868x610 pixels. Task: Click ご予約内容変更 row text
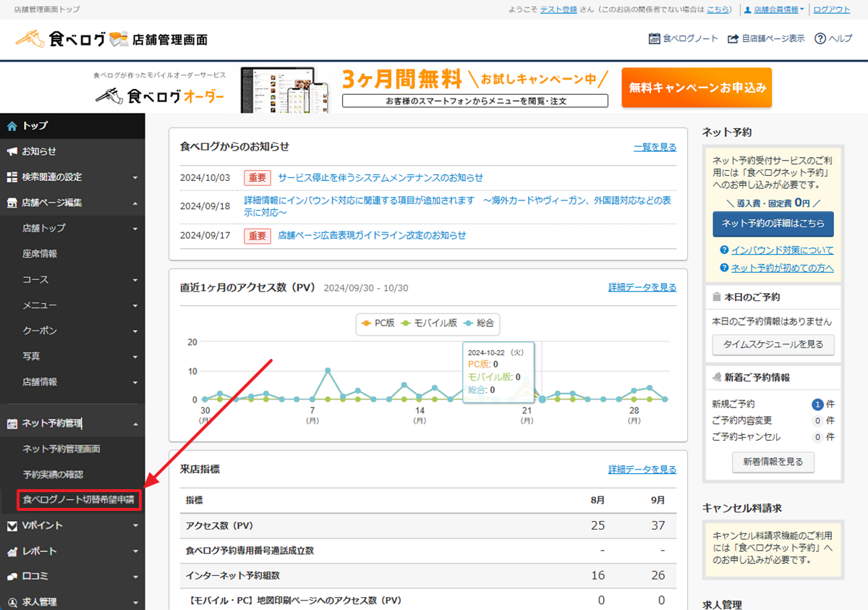pos(742,420)
